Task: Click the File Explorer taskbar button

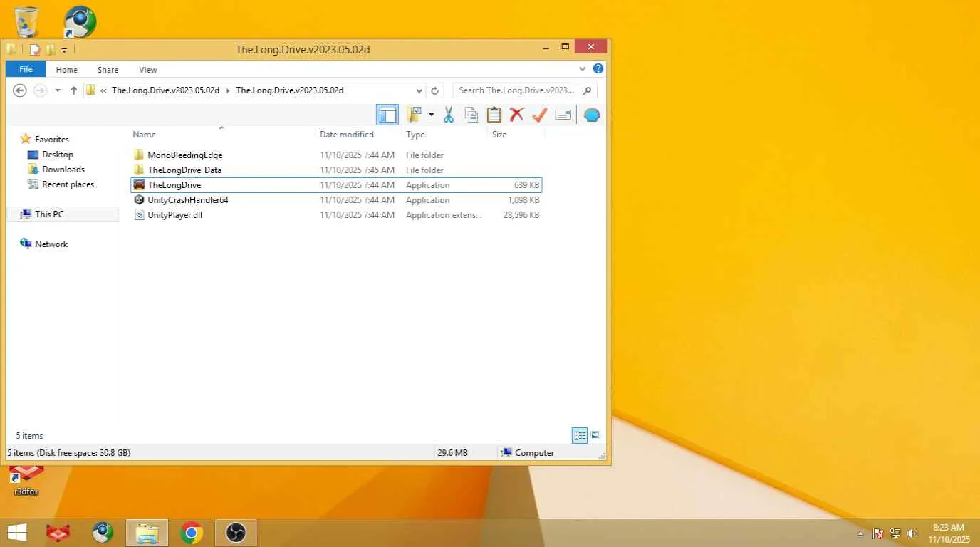Action: [x=147, y=532]
